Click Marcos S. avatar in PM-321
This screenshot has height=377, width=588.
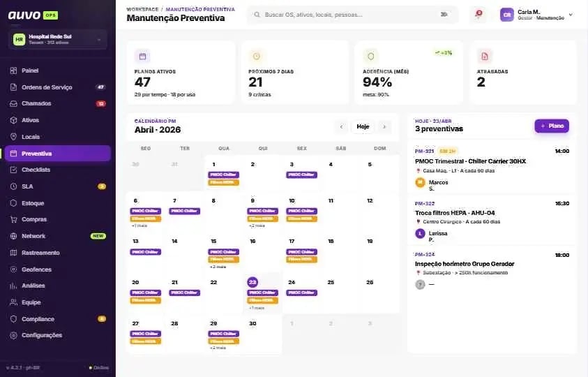tap(420, 182)
